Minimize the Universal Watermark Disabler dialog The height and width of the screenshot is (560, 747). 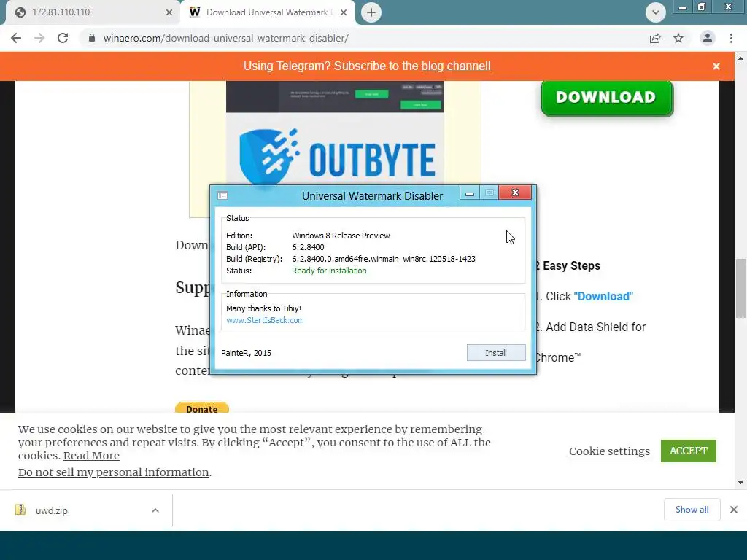click(470, 192)
